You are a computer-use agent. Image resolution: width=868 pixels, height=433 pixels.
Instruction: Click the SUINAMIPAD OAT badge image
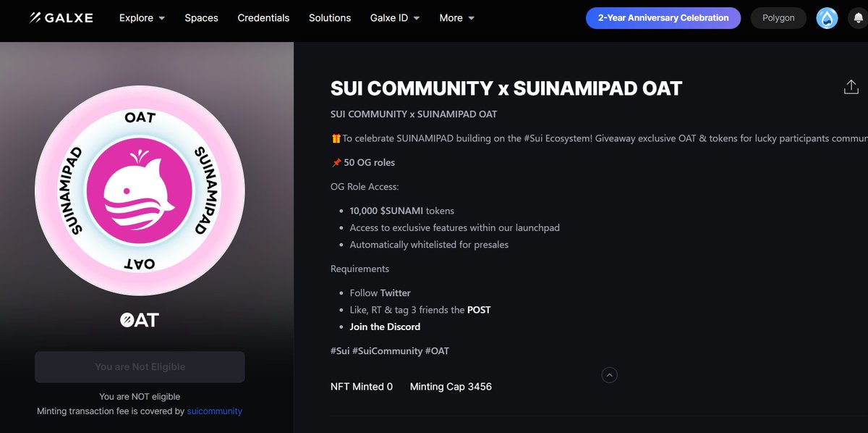139,190
